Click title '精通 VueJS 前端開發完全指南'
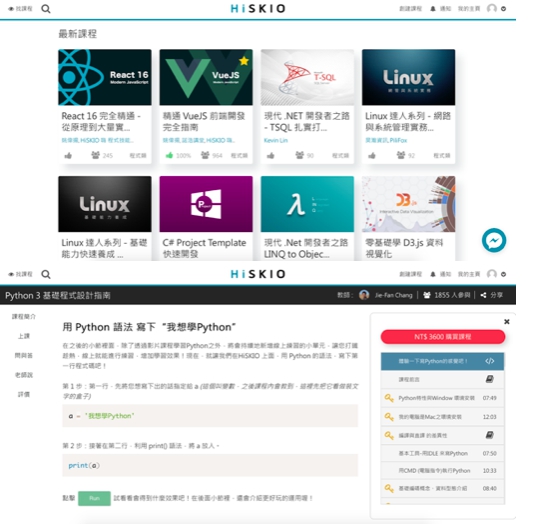 pyautogui.click(x=204, y=121)
